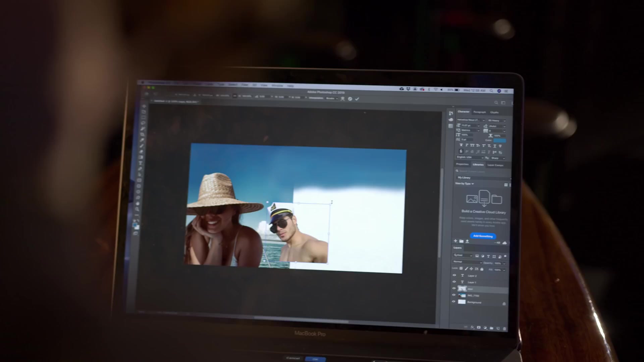
Task: Click the lock all icon in the Layers lock row
Action: coord(482,269)
